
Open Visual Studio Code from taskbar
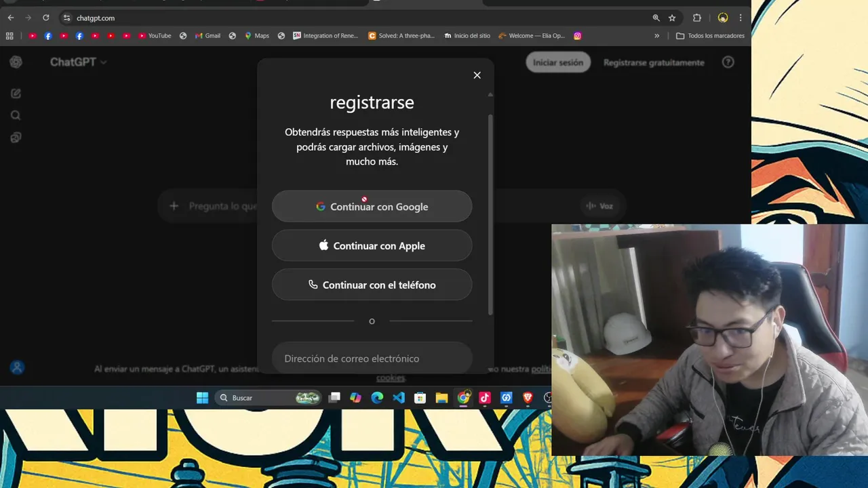point(399,398)
